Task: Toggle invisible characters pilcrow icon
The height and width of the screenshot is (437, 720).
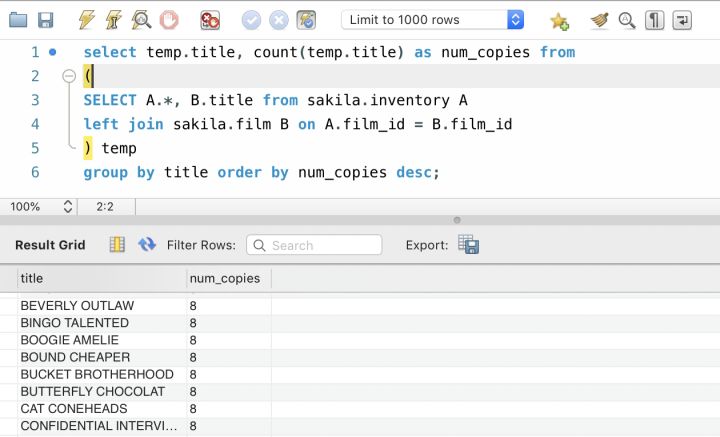Action: 654,20
